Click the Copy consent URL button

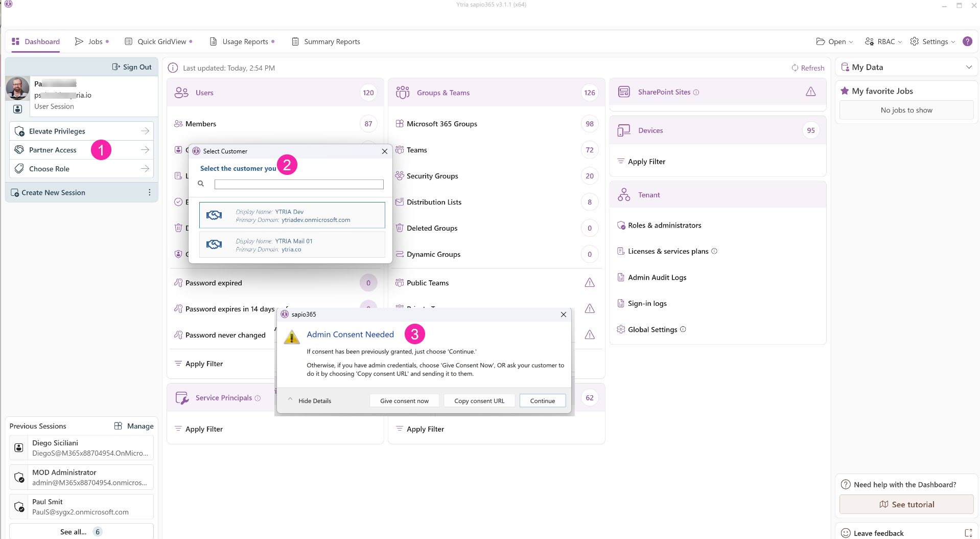tap(479, 401)
